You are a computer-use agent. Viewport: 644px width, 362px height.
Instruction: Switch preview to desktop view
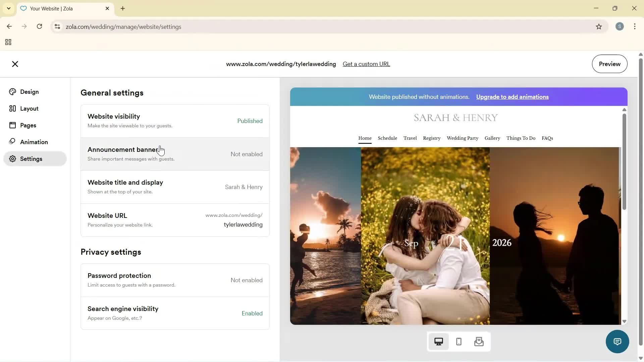[x=438, y=341]
